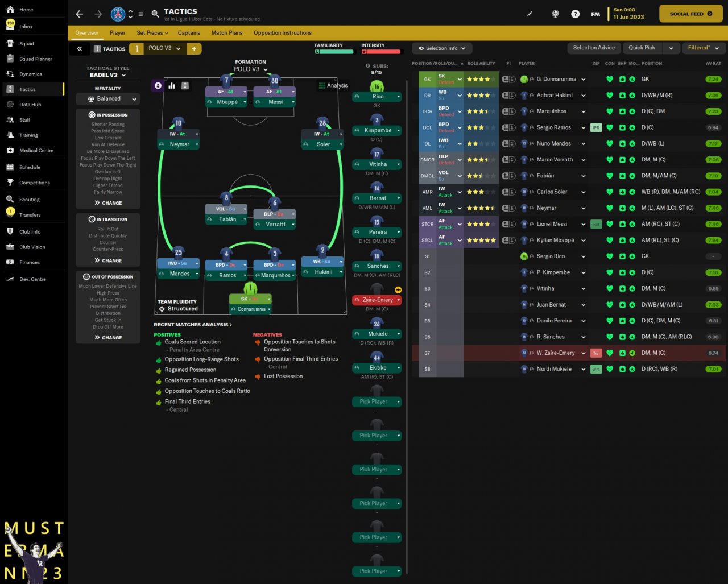The height and width of the screenshot is (584, 728).
Task: Click Change under In Possession
Action: tap(108, 203)
